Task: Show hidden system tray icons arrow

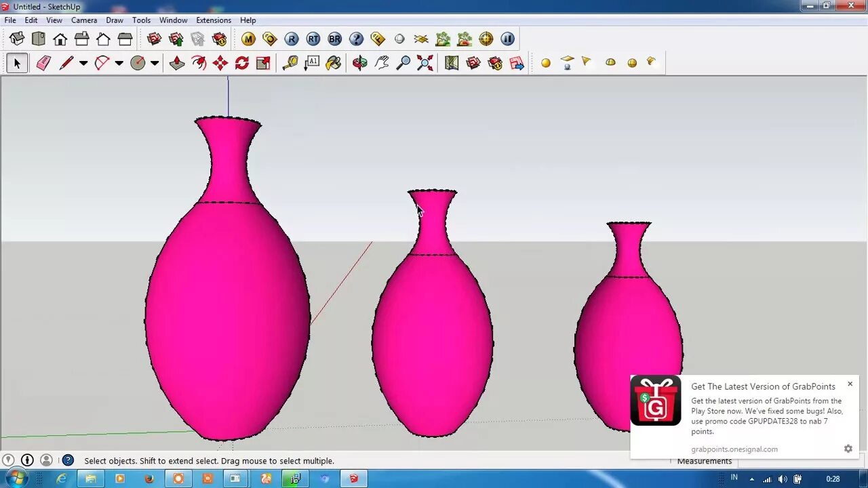Action: pyautogui.click(x=751, y=479)
